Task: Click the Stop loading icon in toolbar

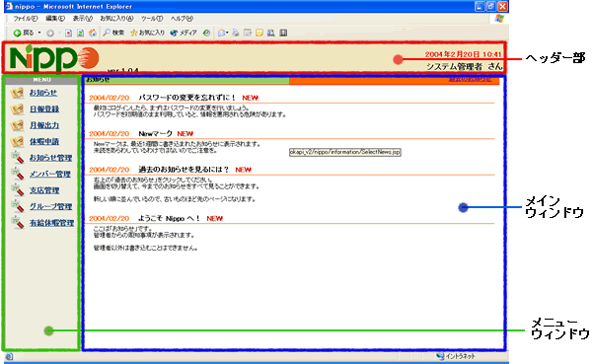Action: [x=68, y=34]
